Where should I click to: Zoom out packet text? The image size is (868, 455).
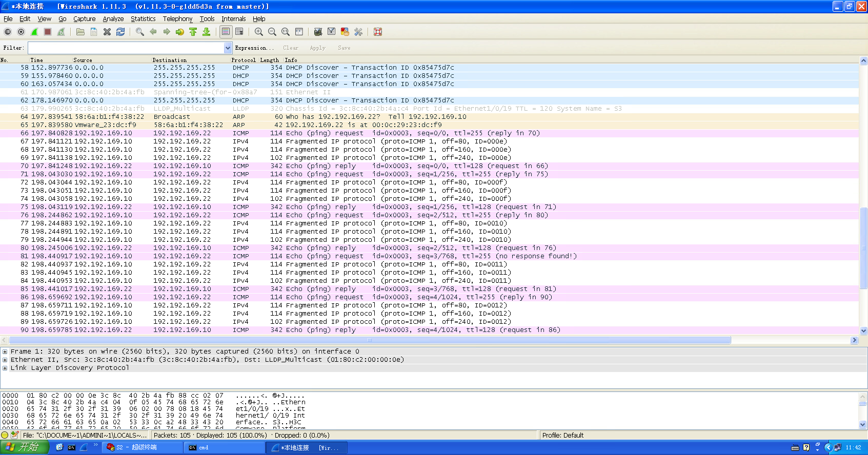click(272, 32)
